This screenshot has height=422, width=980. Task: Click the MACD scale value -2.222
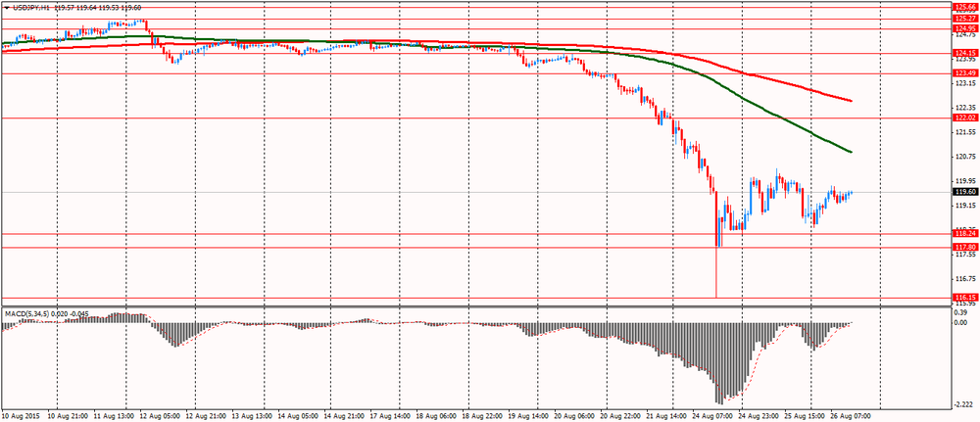coord(963,404)
